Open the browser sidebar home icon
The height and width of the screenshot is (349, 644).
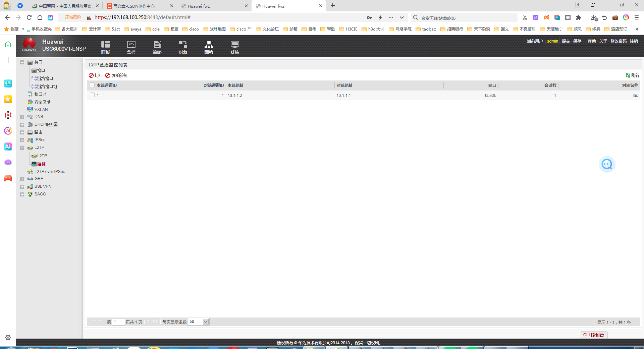click(x=8, y=44)
